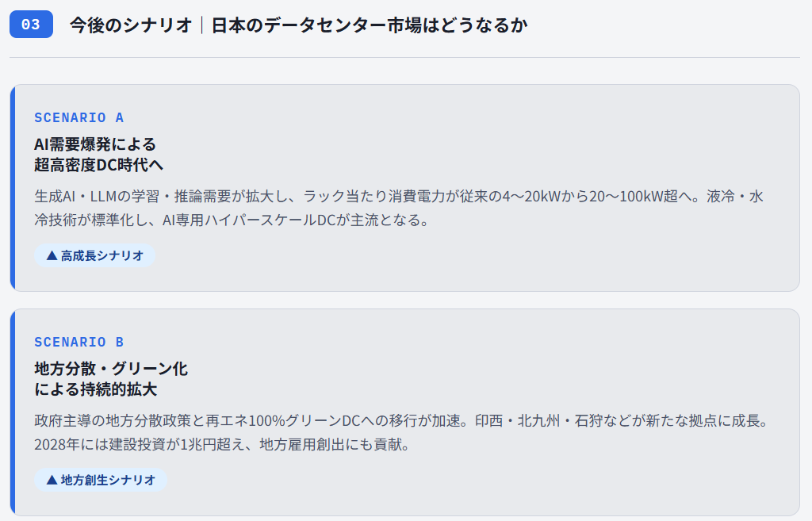Click the 政府主導の地方分散政策 description line
This screenshot has height=521, width=812.
(401, 420)
